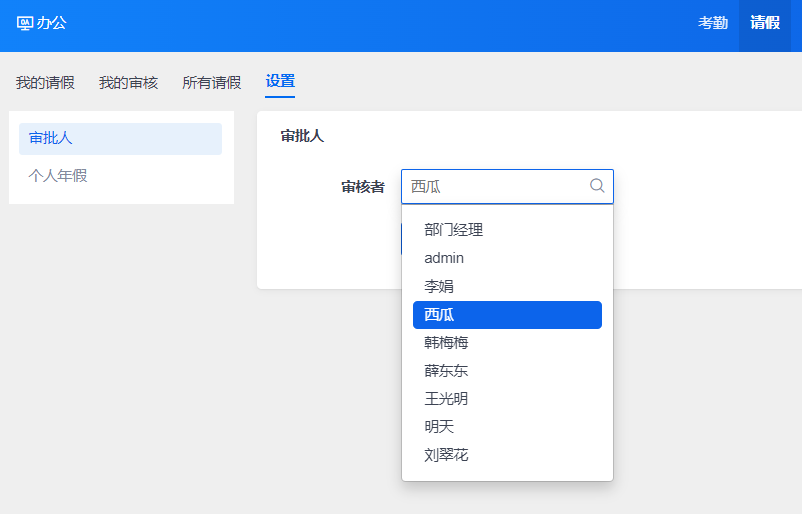Screen dimensions: 802x514
Task: Pick the highlighted 西瓜 option
Action: (x=507, y=315)
